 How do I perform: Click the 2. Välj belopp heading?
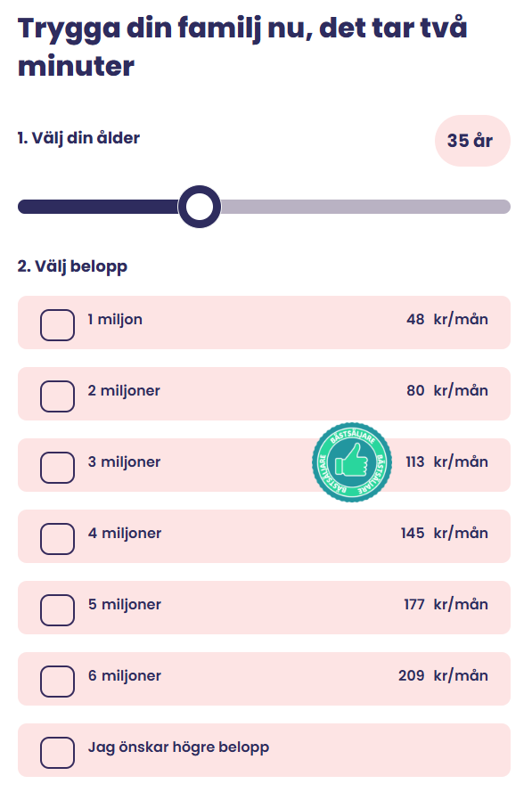tap(72, 266)
